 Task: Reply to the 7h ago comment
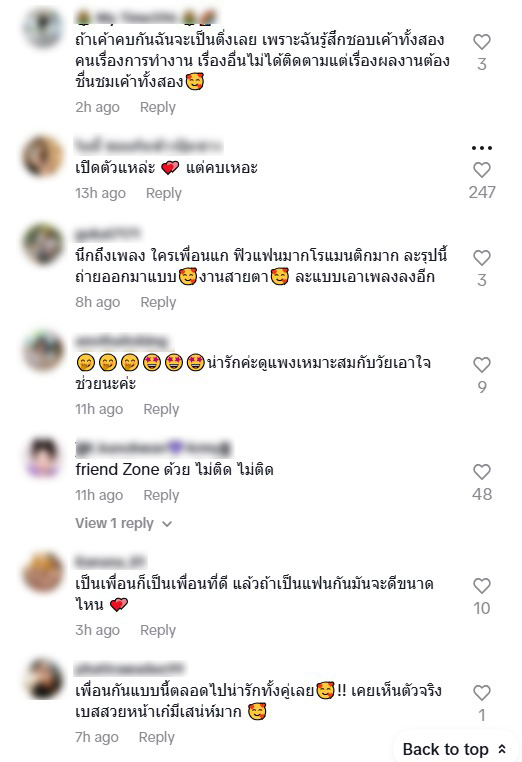pos(157,737)
